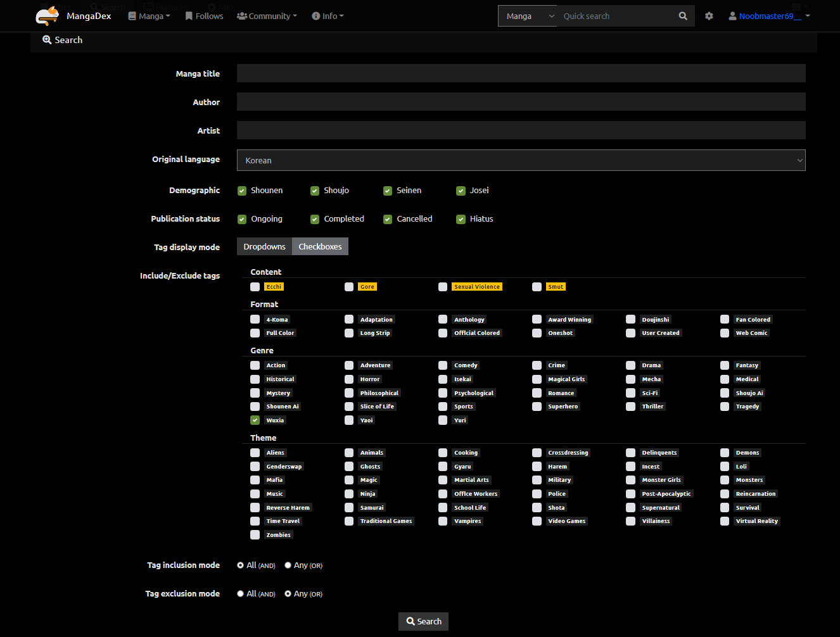Image resolution: width=840 pixels, height=637 pixels.
Task: Check the Fantasy genre tag
Action: (725, 365)
